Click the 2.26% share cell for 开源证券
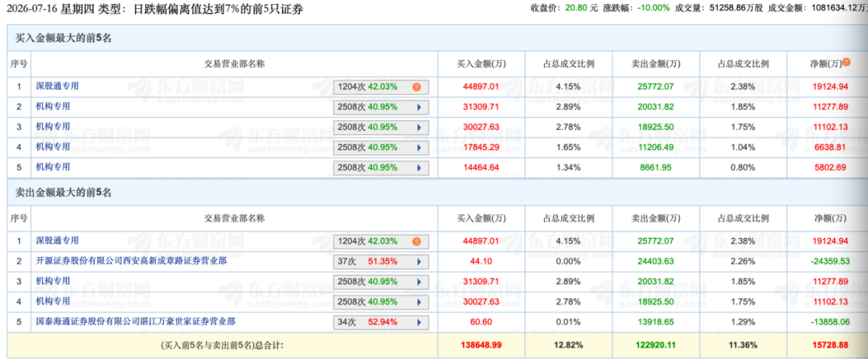This screenshot has height=359, width=868. tap(743, 262)
